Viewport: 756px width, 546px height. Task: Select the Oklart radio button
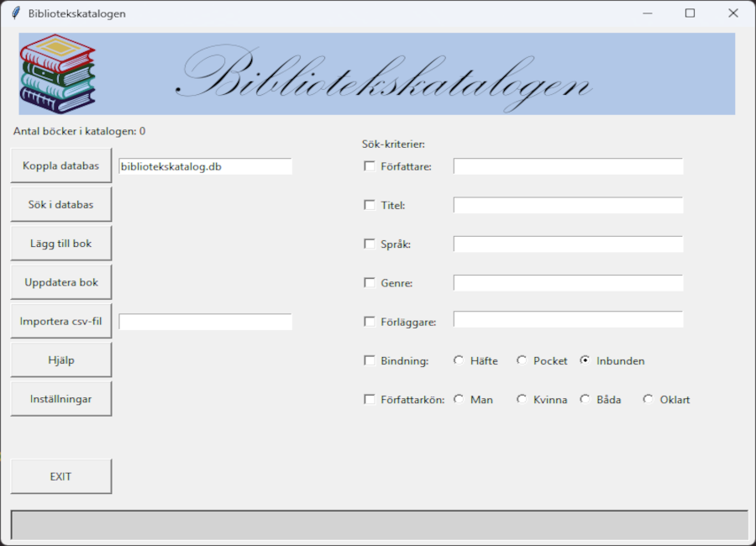pos(648,399)
